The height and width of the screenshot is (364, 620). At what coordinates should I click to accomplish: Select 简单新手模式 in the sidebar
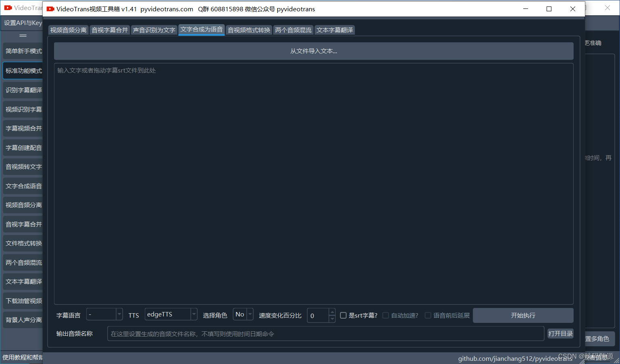[x=23, y=51]
